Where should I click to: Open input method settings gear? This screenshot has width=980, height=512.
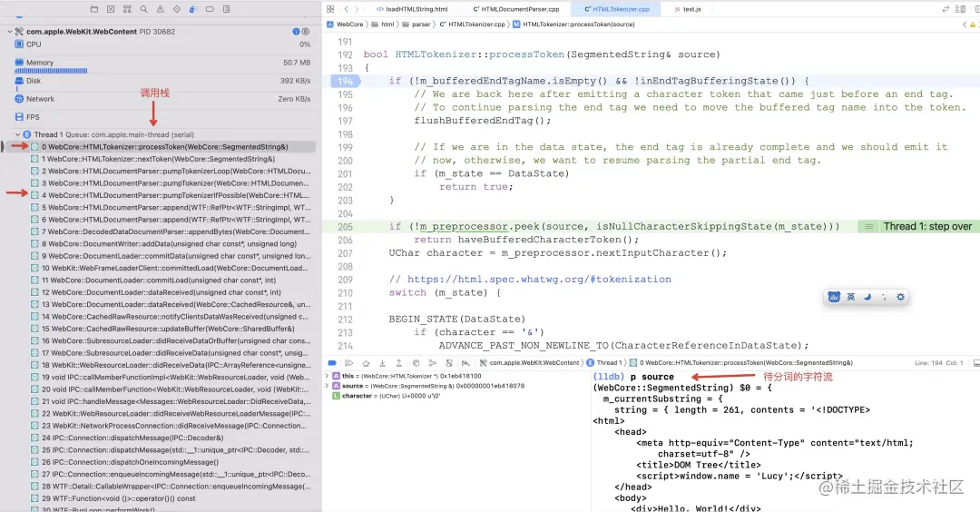click(900, 297)
